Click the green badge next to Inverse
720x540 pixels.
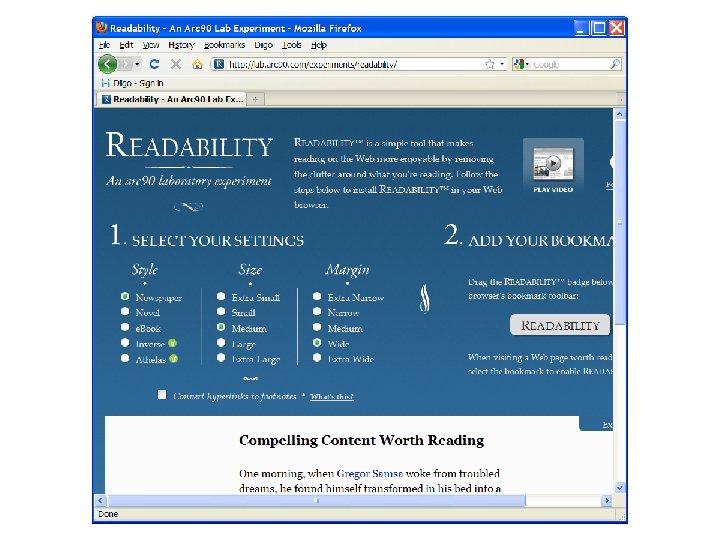[172, 343]
